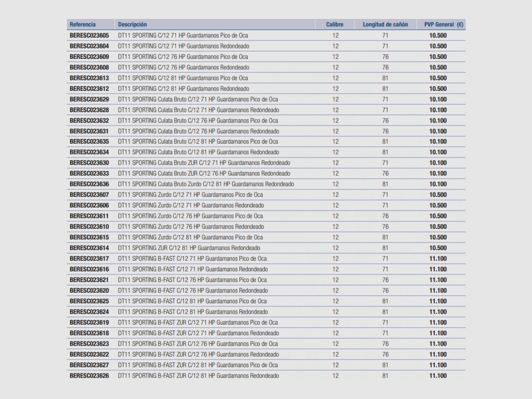Select 'B-FAST ZUR C/12 81 HP Guardamanos Pico de Oca' description
The image size is (532, 399).
click(198, 365)
